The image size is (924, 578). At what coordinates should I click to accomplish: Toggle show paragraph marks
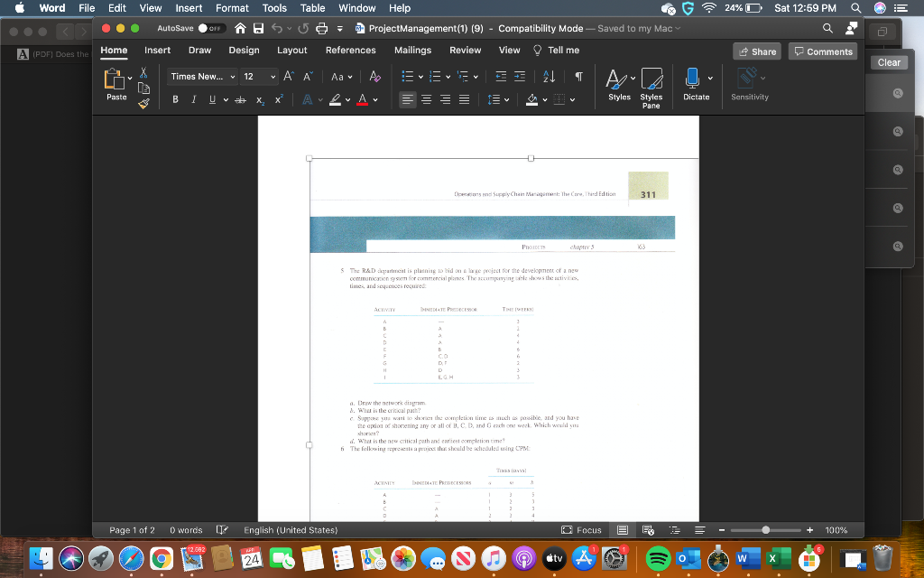coord(578,77)
